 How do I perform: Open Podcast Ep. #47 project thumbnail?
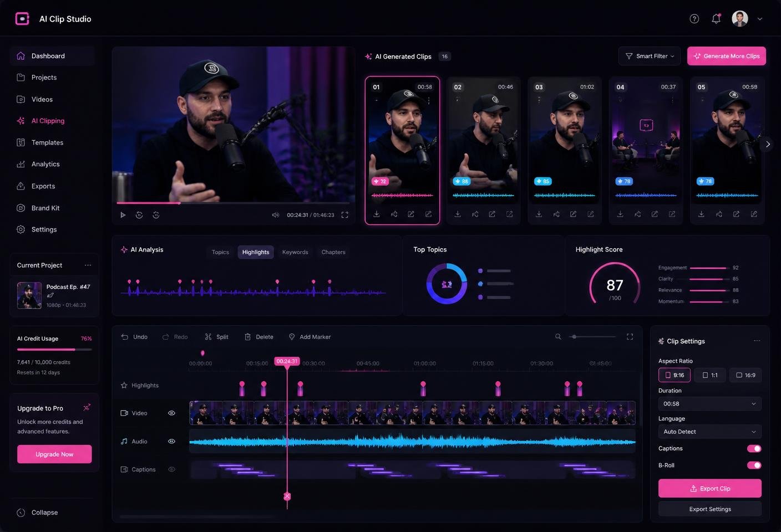(x=29, y=295)
